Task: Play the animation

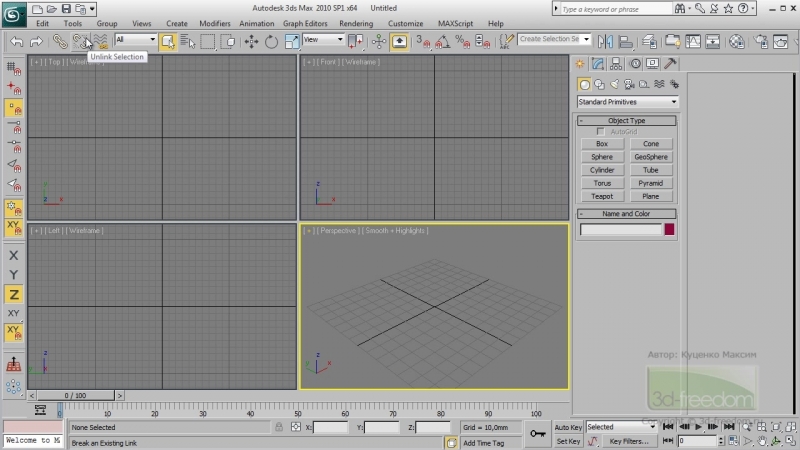Action: click(x=698, y=427)
